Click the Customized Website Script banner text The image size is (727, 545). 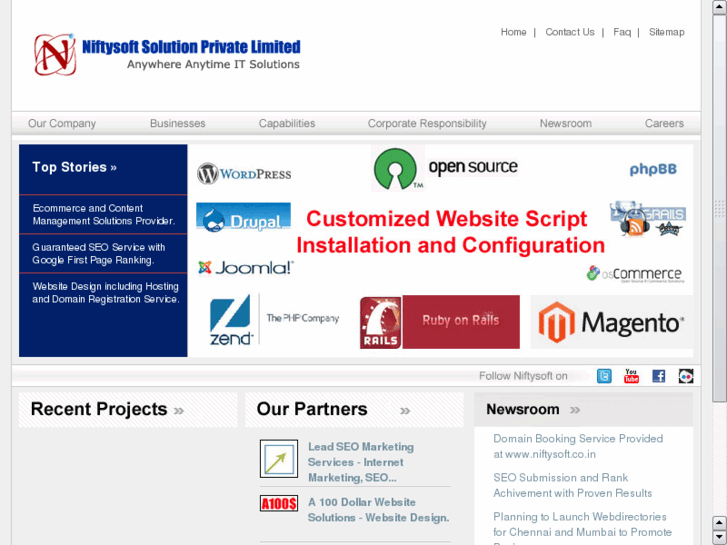[x=450, y=231]
